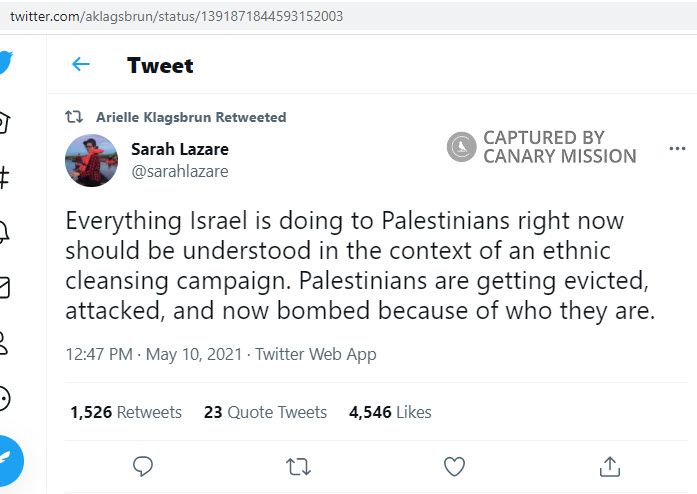This screenshot has width=697, height=494.
Task: Open Messages via the envelope sidebar icon
Action: [4, 288]
